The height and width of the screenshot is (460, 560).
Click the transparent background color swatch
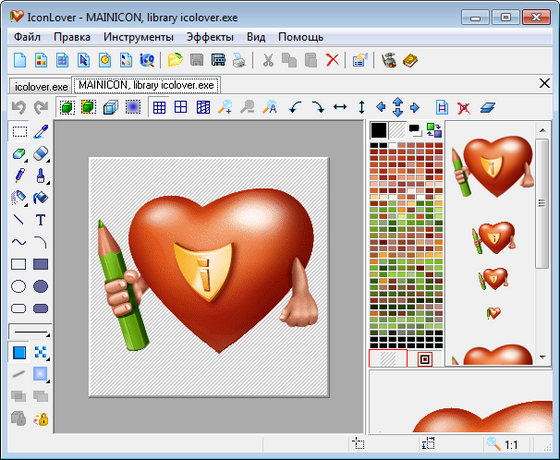click(x=397, y=130)
